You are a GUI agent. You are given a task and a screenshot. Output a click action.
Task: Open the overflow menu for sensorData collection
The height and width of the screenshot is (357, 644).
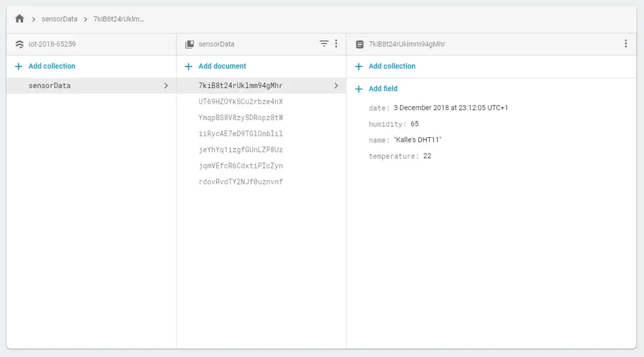(336, 44)
